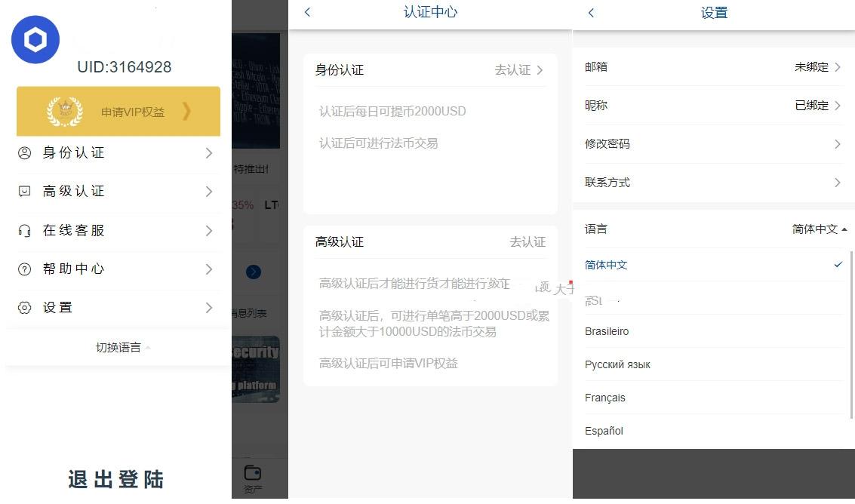Click the person icon beside 身份认证 in the side menu
Screen dimensions: 855x504
[25, 153]
